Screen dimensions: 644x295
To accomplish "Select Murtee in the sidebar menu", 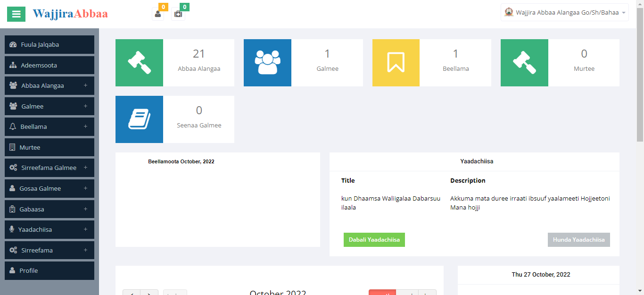I will (x=50, y=147).
